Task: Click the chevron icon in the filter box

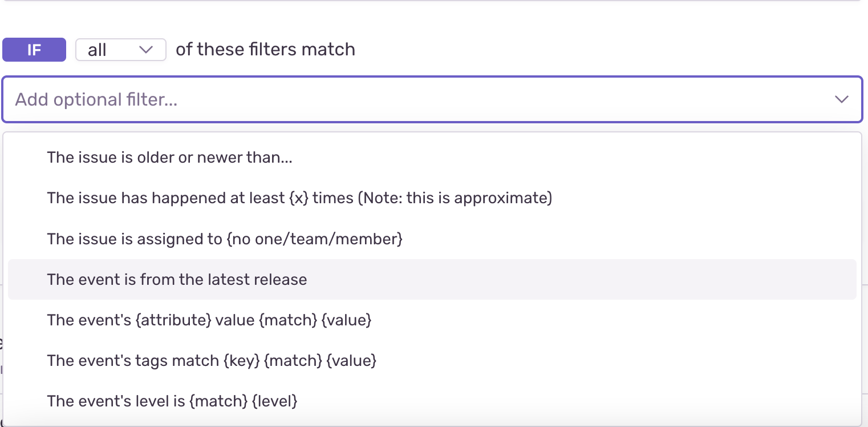Action: [x=841, y=99]
